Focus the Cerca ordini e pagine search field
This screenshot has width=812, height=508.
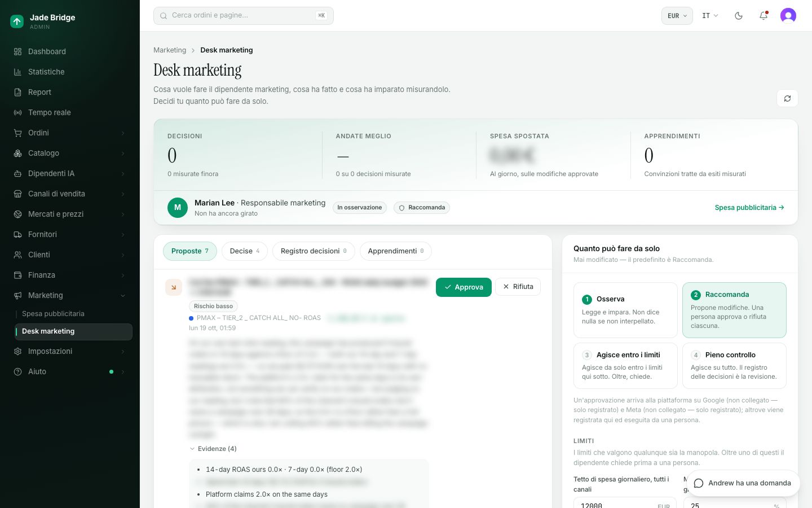tap(244, 16)
